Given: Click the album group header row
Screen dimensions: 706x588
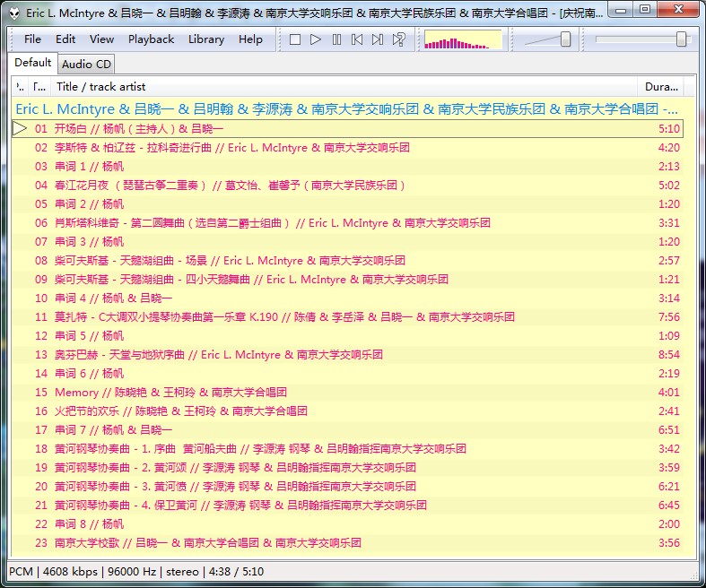Looking at the screenshot, I should [x=347, y=109].
